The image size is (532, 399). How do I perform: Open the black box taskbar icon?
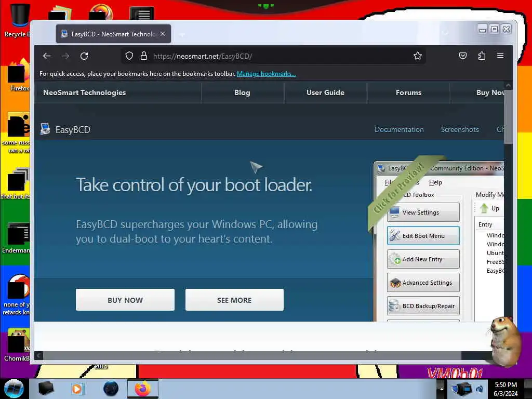pyautogui.click(x=46, y=389)
